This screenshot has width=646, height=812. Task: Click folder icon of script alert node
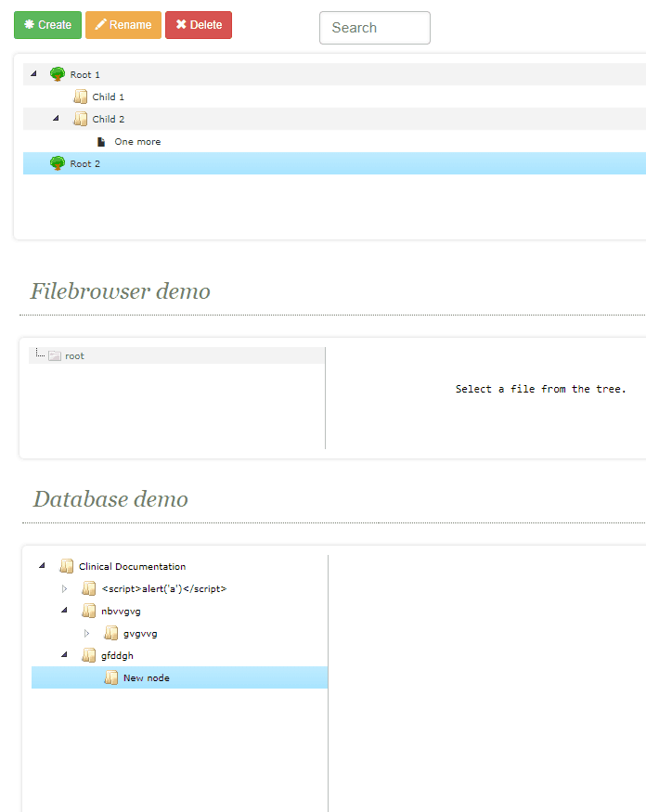[88, 588]
